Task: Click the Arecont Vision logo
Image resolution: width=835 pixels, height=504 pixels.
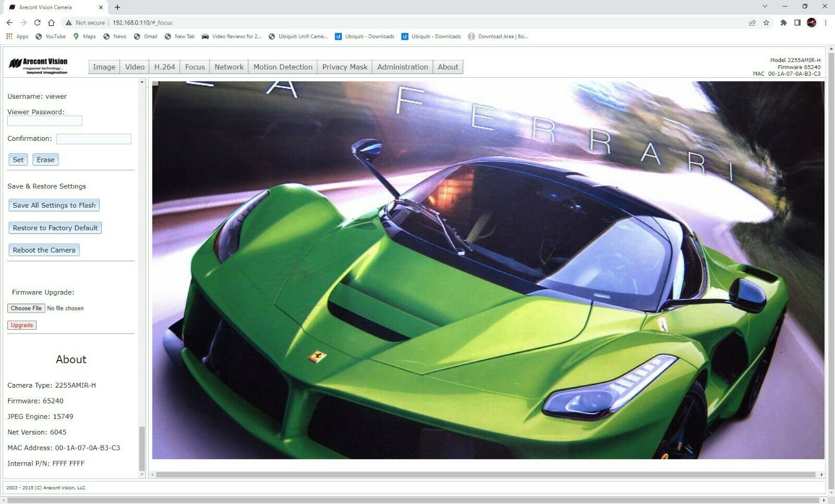Action: (38, 66)
